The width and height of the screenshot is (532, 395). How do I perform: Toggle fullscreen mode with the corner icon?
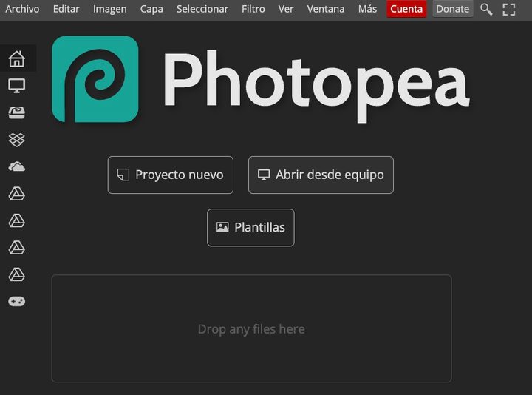coord(509,9)
